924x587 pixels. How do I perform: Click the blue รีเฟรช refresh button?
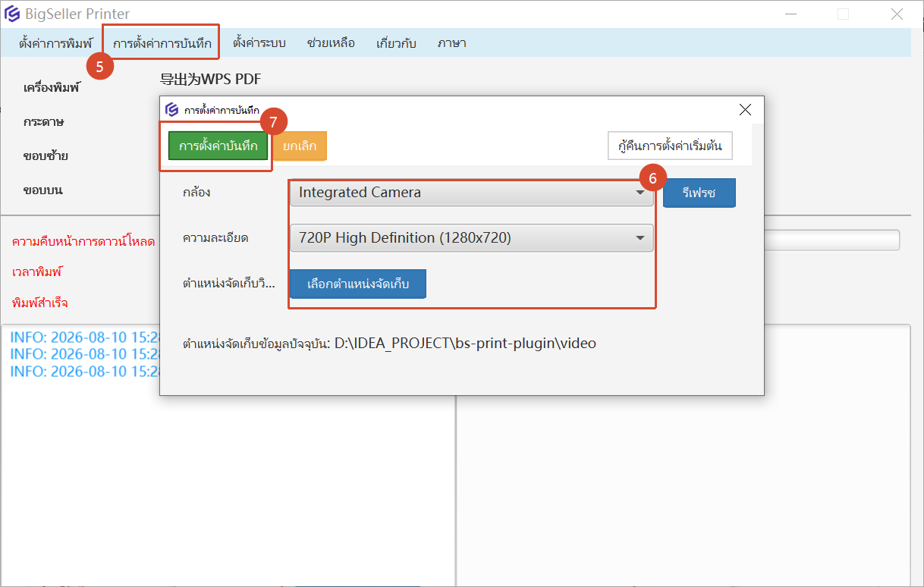point(699,193)
